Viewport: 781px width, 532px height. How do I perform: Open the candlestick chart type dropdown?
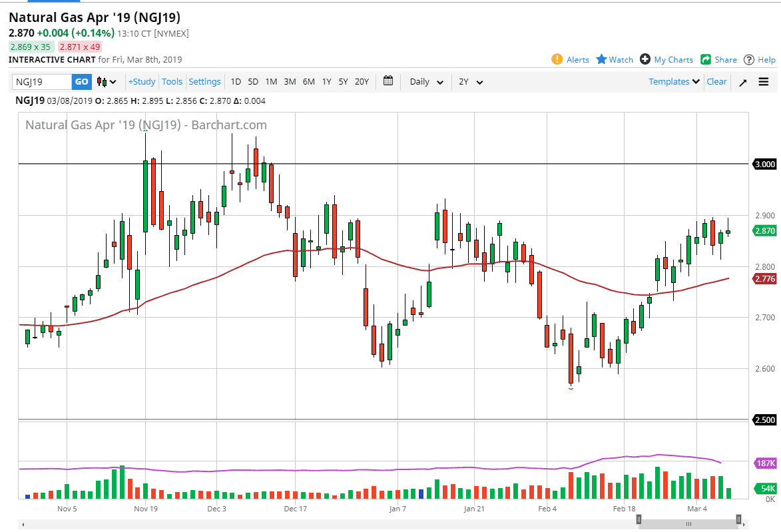pyautogui.click(x=107, y=82)
